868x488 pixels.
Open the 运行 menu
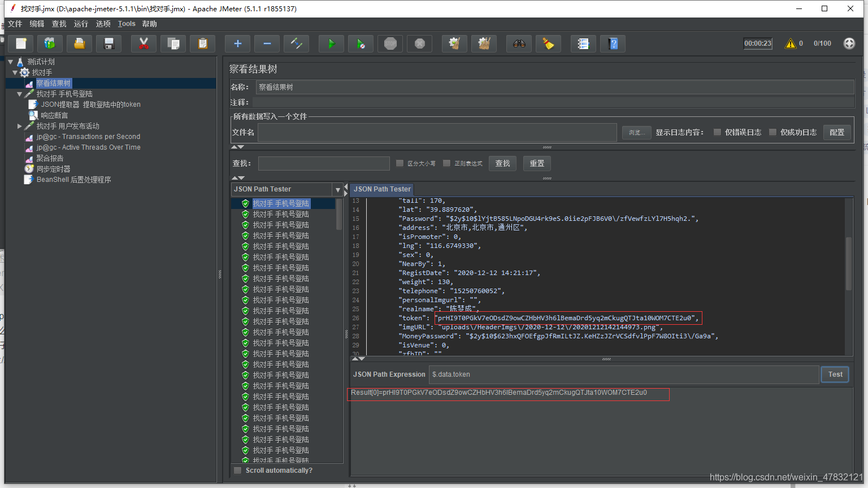point(81,24)
